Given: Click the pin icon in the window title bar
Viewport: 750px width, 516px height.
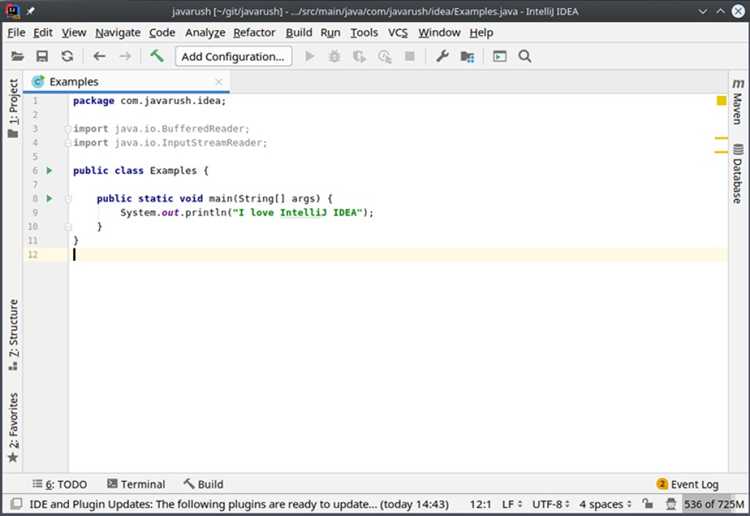Looking at the screenshot, I should tap(30, 11).
